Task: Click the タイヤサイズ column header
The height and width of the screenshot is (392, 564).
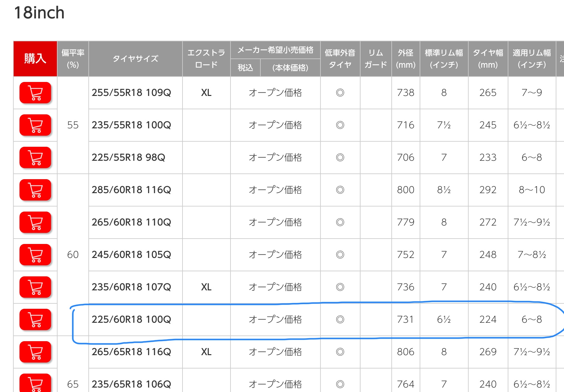Action: point(135,59)
